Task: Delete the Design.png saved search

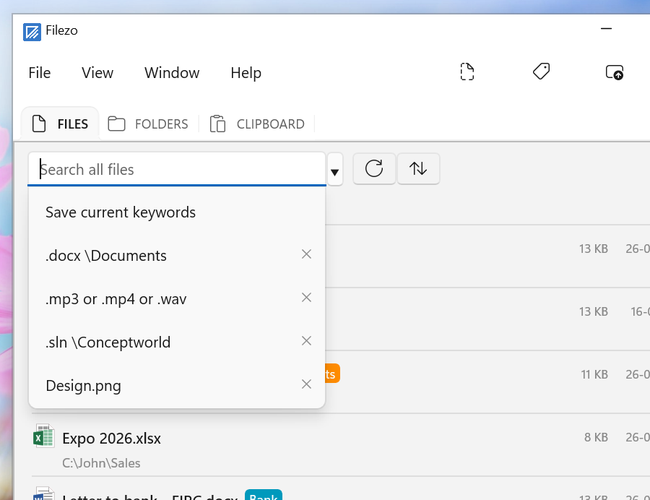Action: 306,384
